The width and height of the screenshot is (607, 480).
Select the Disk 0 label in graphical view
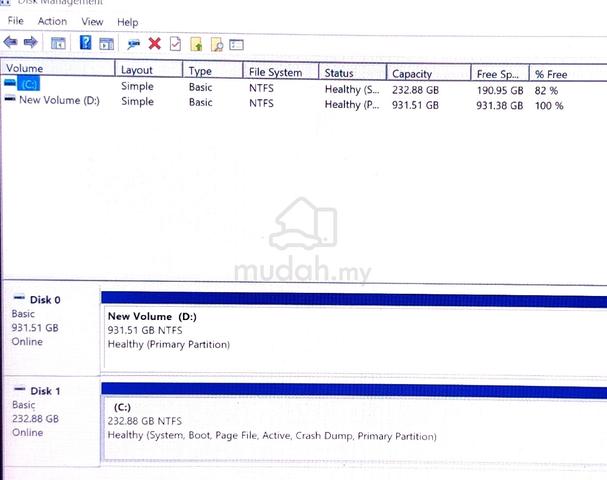[45, 300]
